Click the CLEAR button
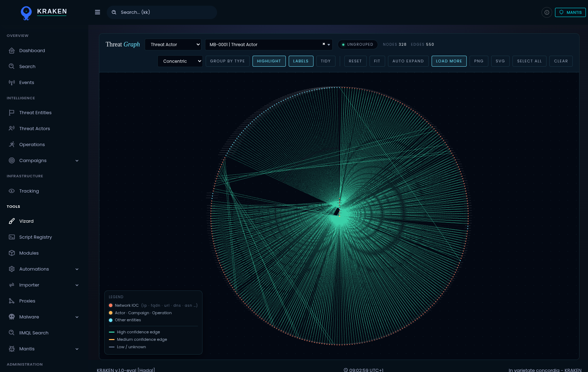The image size is (588, 372). (x=561, y=61)
